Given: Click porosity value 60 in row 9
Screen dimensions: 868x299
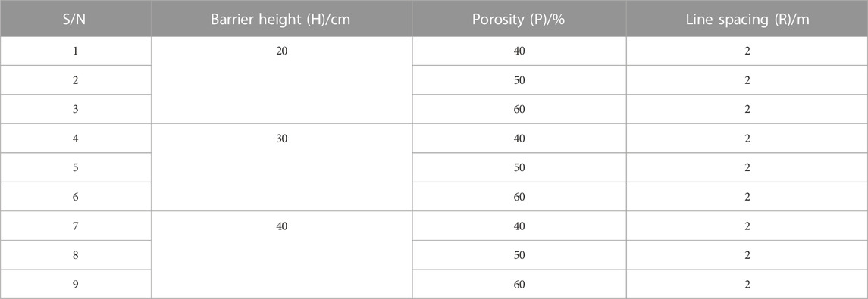Looking at the screenshot, I should pos(519,284).
